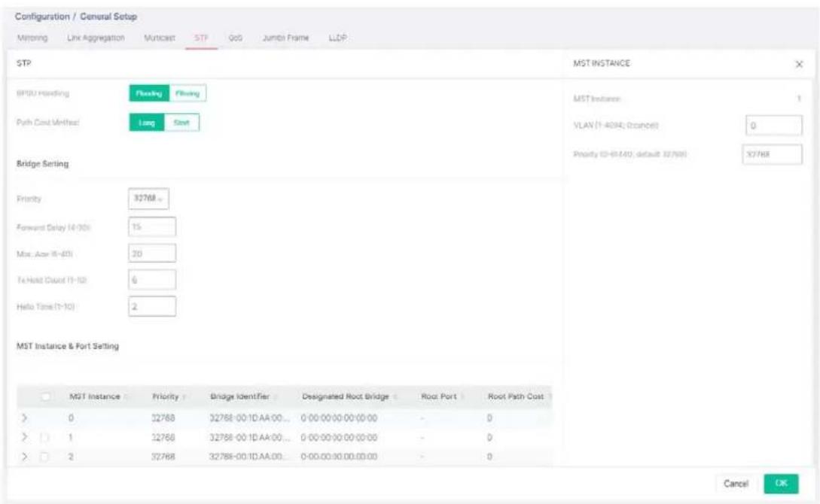This screenshot has height=504, width=820.
Task: Expand the MST instance 0 row
Action: (x=25, y=417)
